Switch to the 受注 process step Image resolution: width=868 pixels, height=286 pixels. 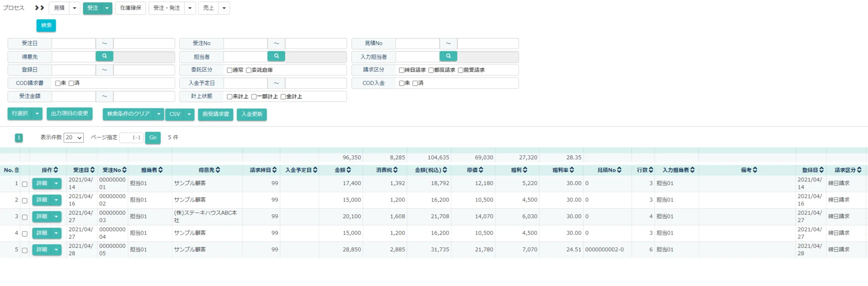(x=92, y=8)
